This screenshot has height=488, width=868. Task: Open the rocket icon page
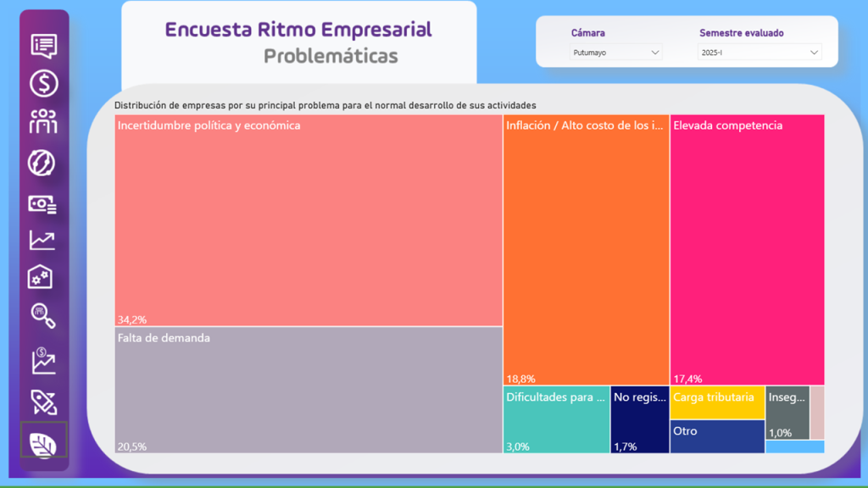[x=43, y=402]
